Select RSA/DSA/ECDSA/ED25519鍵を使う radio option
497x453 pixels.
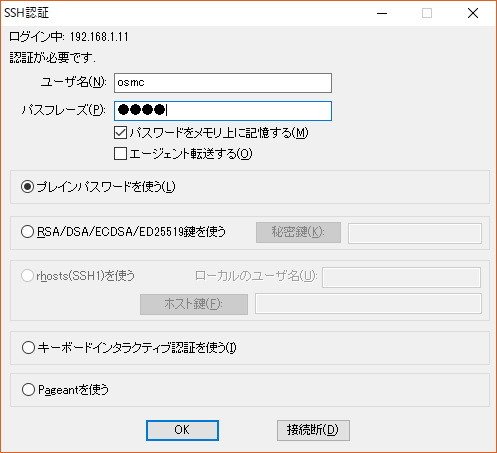(27, 232)
